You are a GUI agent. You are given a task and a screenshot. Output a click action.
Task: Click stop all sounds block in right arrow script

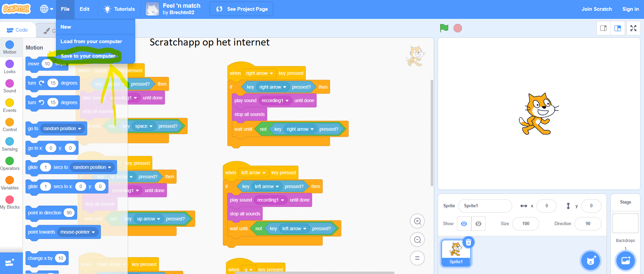(x=250, y=114)
